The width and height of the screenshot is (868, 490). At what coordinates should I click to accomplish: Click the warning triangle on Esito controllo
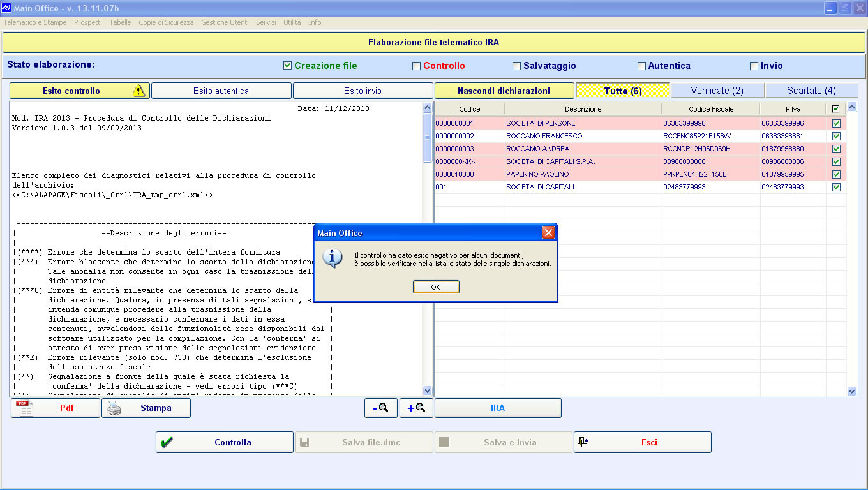point(138,91)
